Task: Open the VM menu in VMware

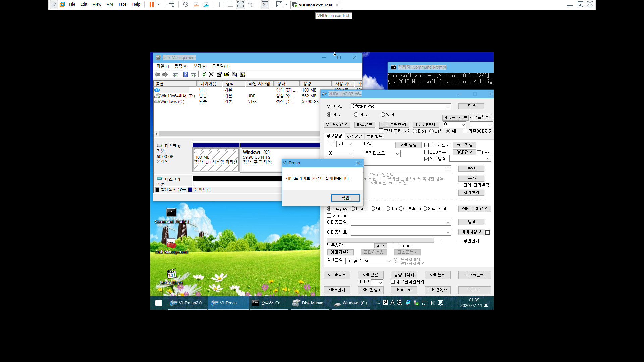Action: [x=110, y=4]
